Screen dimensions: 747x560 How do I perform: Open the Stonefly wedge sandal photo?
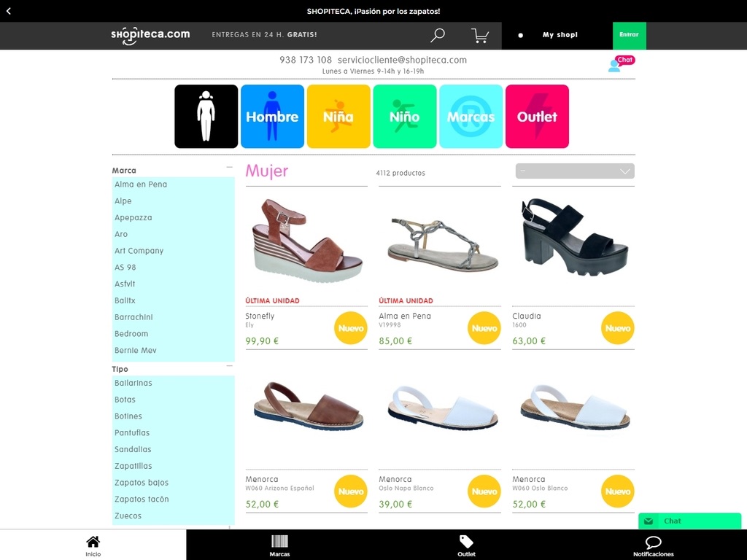click(x=306, y=241)
